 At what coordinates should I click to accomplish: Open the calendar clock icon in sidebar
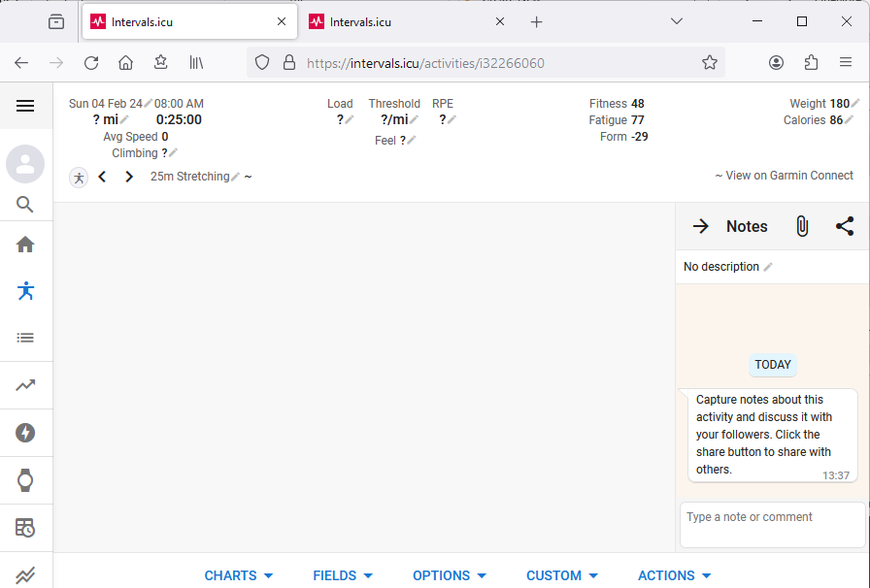coord(25,528)
